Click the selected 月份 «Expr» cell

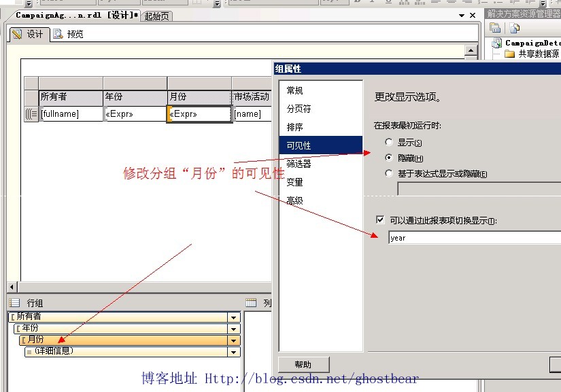[199, 114]
